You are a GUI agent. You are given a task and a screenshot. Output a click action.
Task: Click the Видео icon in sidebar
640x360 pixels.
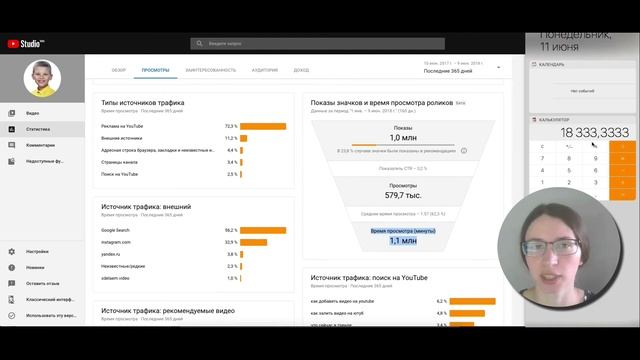(x=11, y=113)
